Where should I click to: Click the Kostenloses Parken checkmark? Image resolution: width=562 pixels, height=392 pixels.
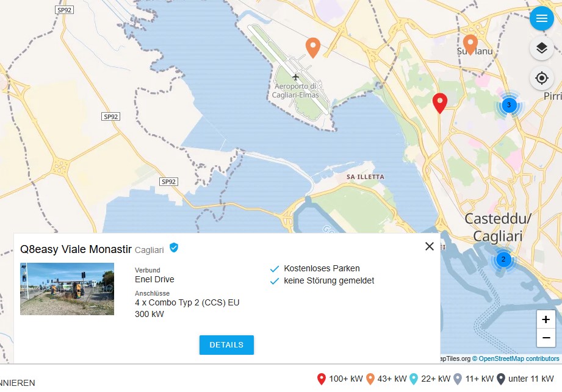(x=274, y=268)
